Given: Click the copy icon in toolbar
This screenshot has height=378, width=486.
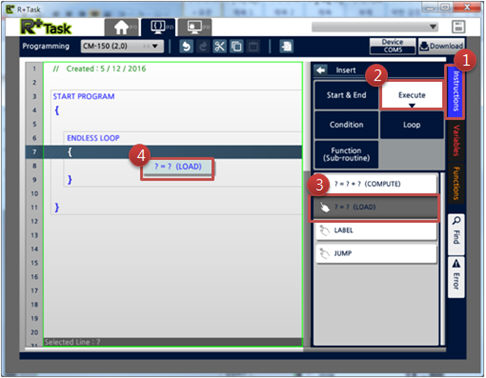Looking at the screenshot, I should pos(236,46).
